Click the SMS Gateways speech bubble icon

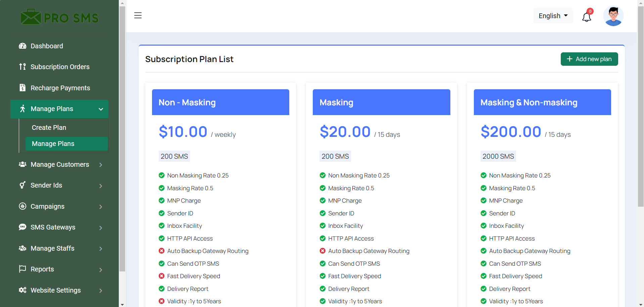pos(22,227)
